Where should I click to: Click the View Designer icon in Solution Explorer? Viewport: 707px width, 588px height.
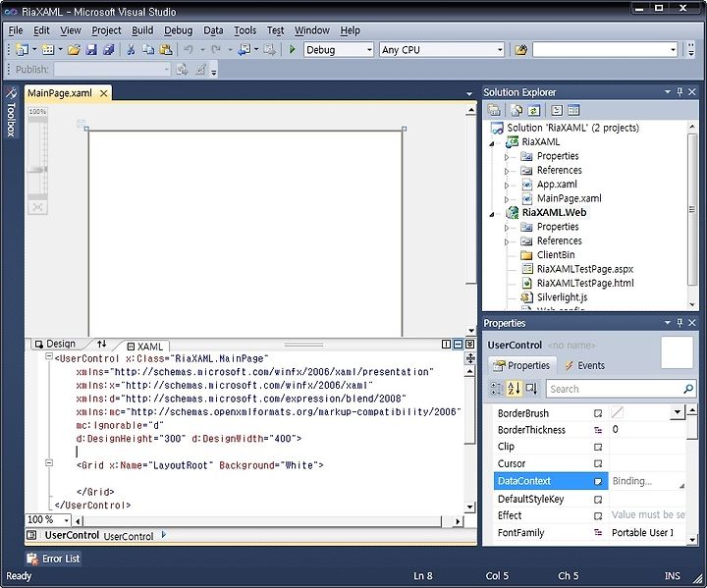[x=573, y=110]
